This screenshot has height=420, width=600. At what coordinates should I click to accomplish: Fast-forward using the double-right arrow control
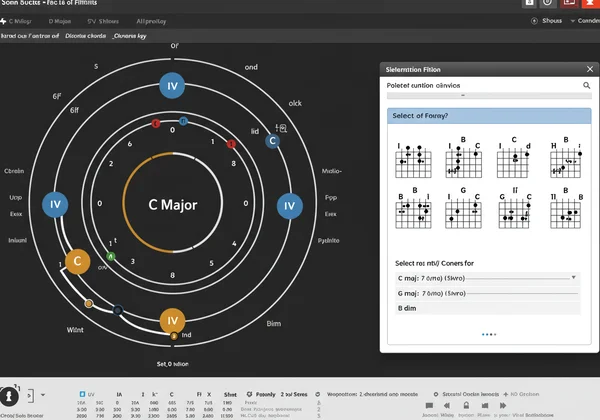[503, 405]
